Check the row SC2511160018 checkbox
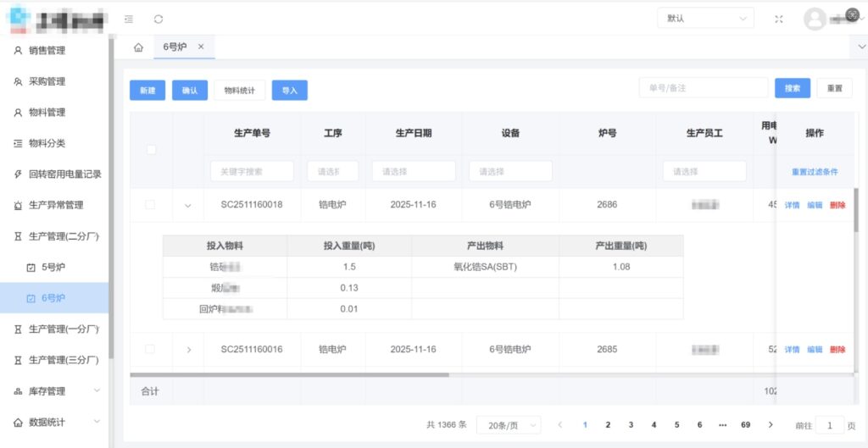868x448 pixels. [150, 205]
